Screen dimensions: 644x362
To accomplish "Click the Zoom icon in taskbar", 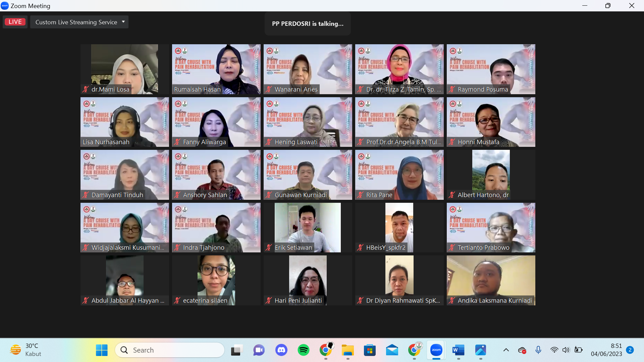I will coord(436,350).
